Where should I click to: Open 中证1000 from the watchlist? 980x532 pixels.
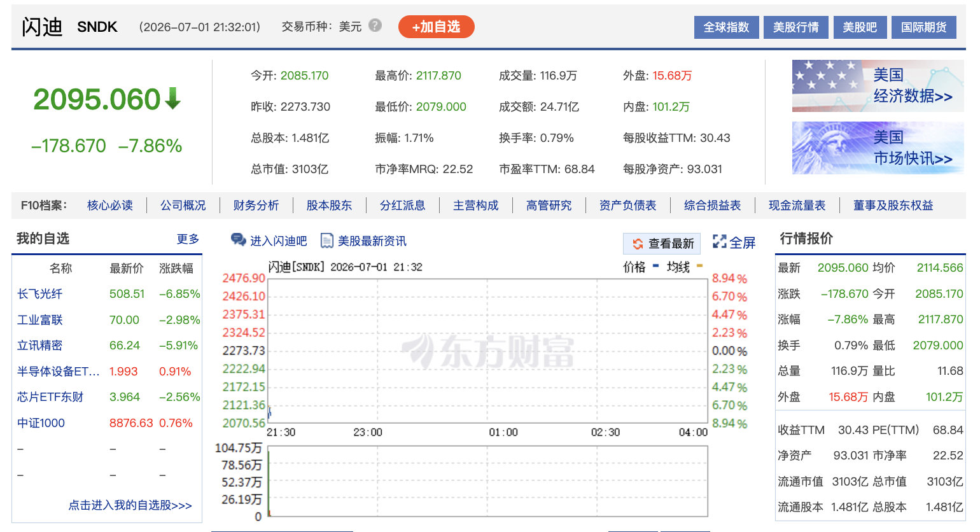click(41, 423)
